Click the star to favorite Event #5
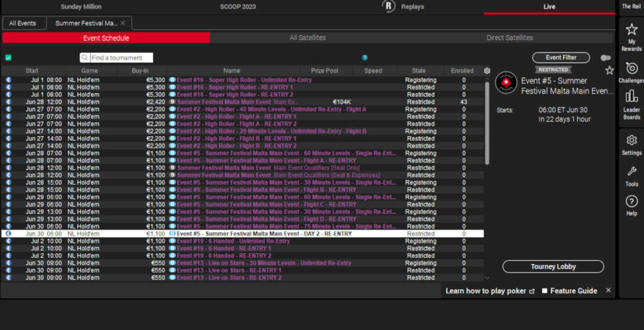The height and width of the screenshot is (330, 644). (x=609, y=71)
